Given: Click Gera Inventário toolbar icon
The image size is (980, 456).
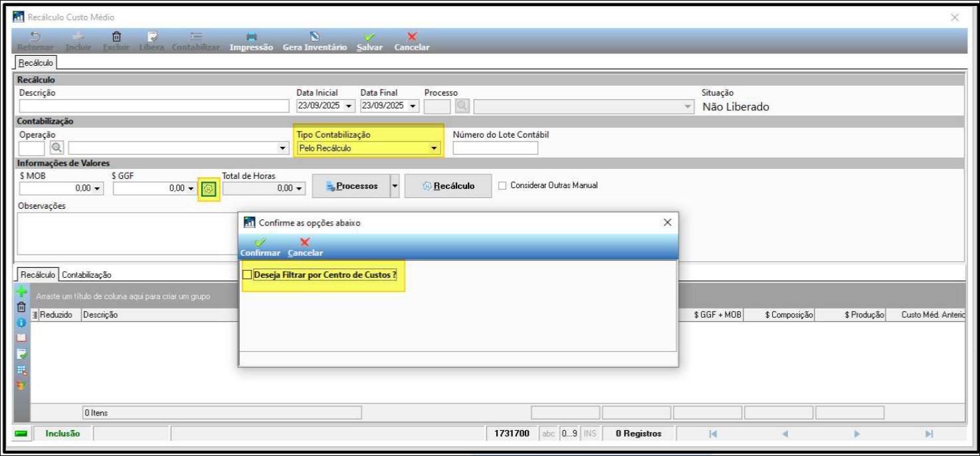Looking at the screenshot, I should 314,37.
